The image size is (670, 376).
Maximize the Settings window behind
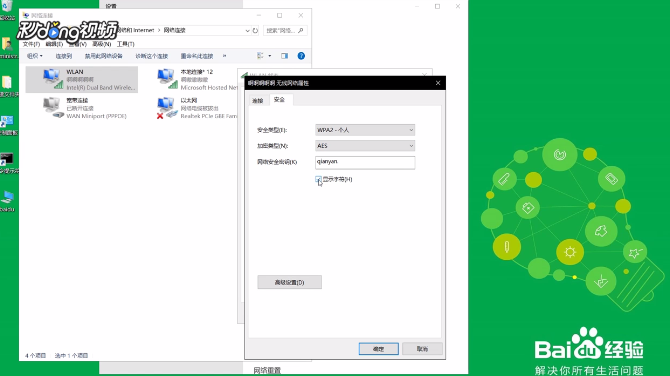tap(438, 6)
